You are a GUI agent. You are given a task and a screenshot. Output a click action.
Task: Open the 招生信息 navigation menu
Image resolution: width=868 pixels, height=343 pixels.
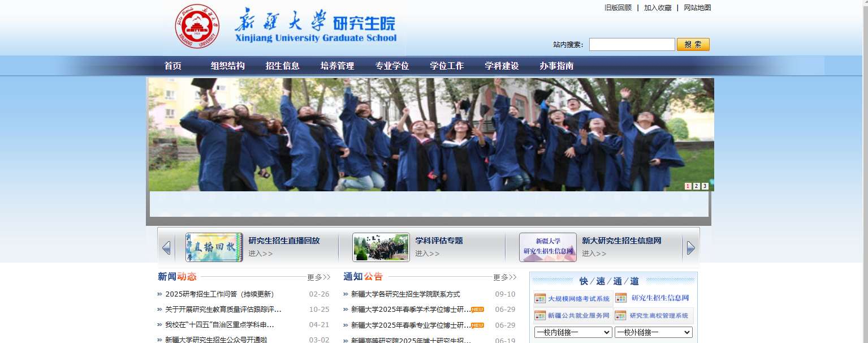click(282, 66)
